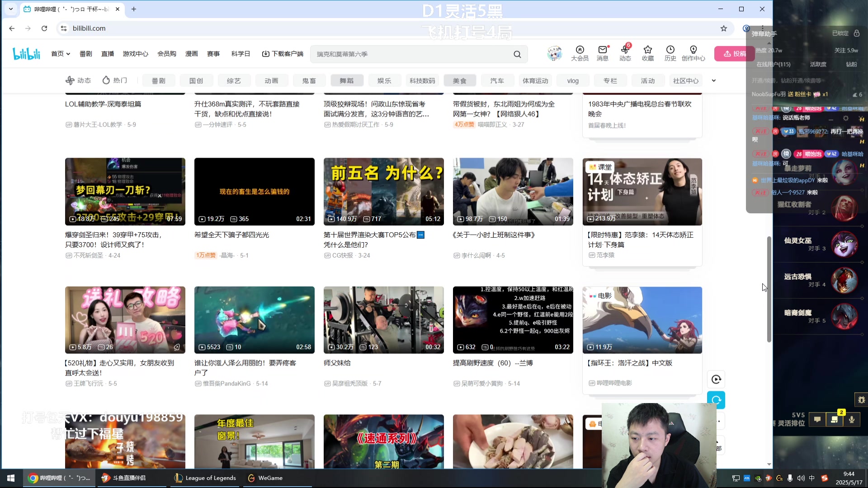Open 【指环王：洛汗之战】中文版 title
Screen dimensions: 868x488
pos(630,363)
